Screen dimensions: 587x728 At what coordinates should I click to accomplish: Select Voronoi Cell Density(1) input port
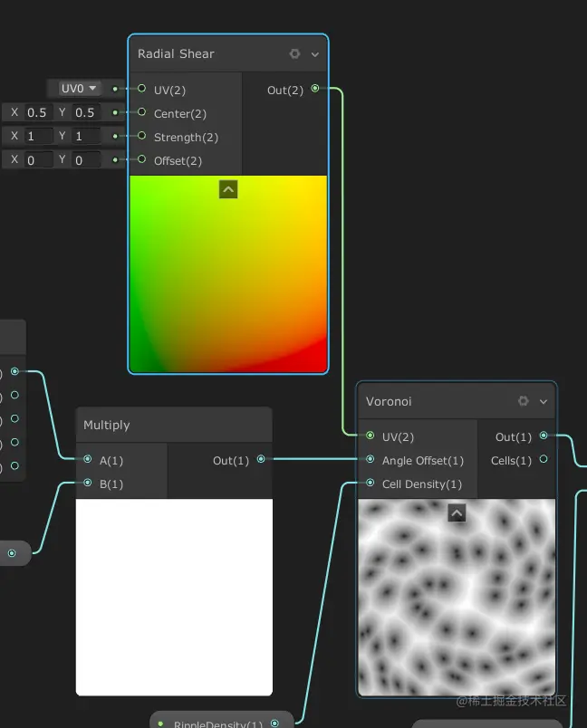(370, 483)
